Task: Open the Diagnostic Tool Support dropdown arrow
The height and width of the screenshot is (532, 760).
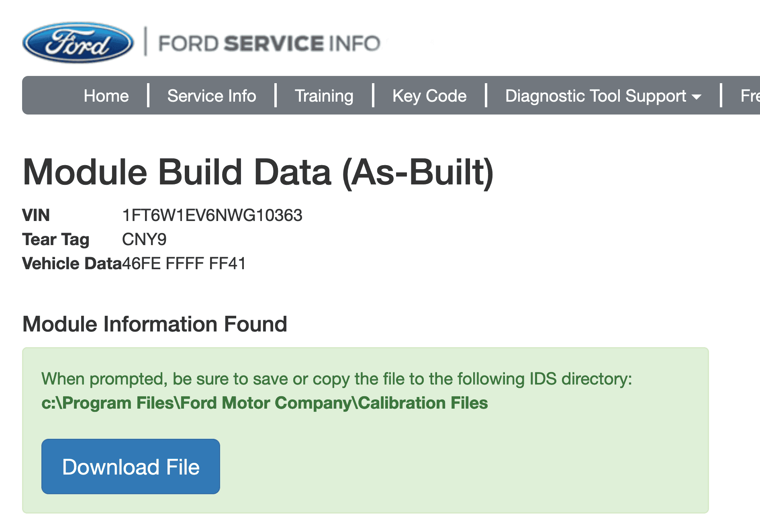Action: [x=697, y=96]
